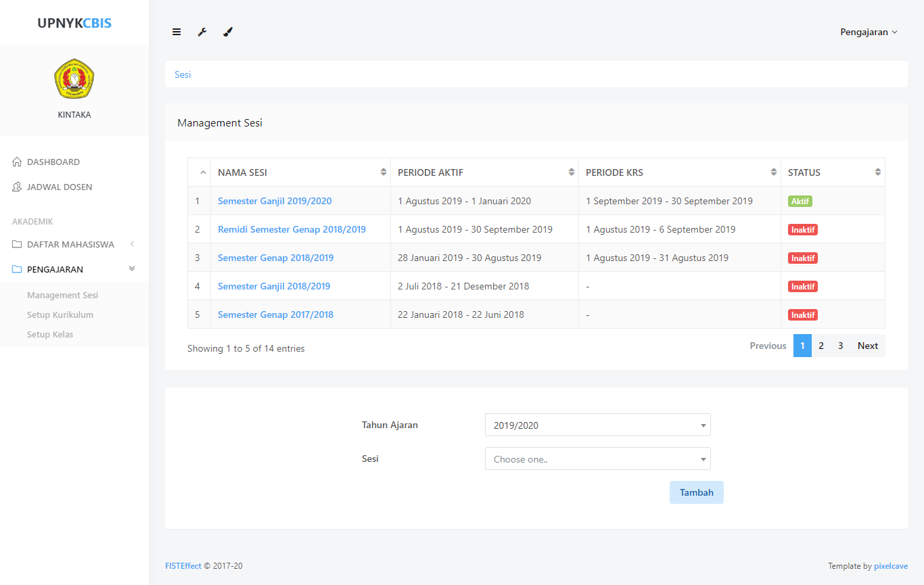Go to page 2 of entries
Screen dimensions: 924x585
[x=821, y=346]
